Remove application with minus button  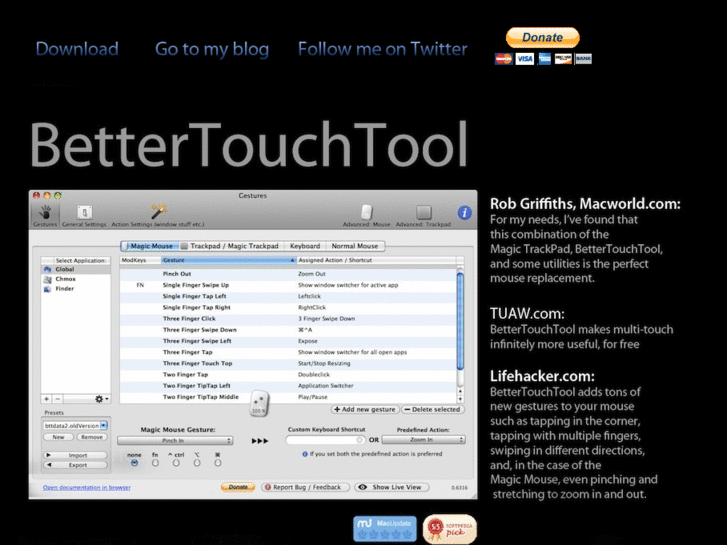click(x=57, y=399)
